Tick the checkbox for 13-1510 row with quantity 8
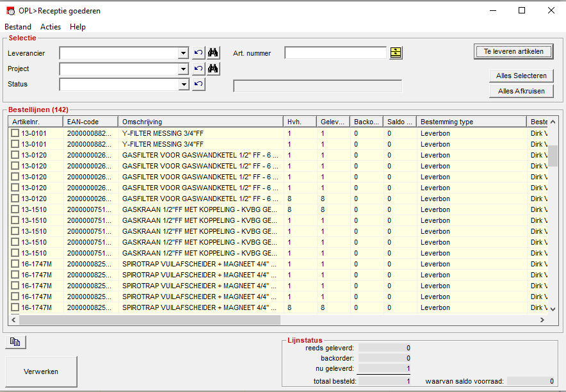This screenshot has height=392, width=566. pyautogui.click(x=15, y=209)
